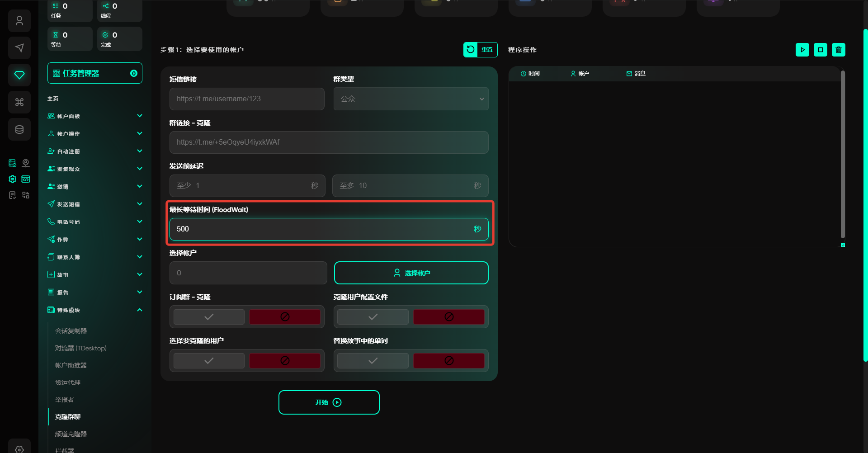Open 会话复制器 submenu item
This screenshot has height=453, width=868.
[71, 331]
